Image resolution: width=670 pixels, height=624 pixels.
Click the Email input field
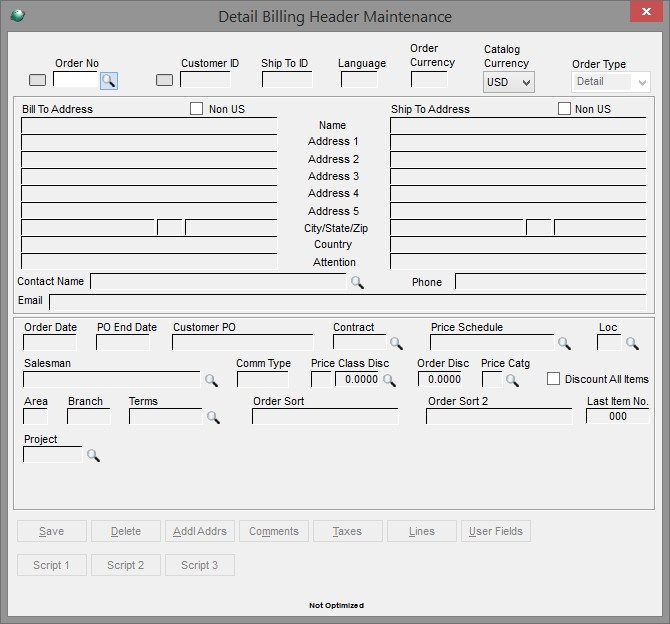point(347,302)
